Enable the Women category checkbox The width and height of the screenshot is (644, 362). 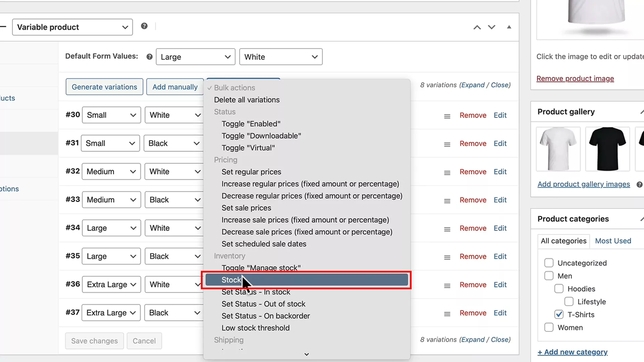[x=549, y=327]
